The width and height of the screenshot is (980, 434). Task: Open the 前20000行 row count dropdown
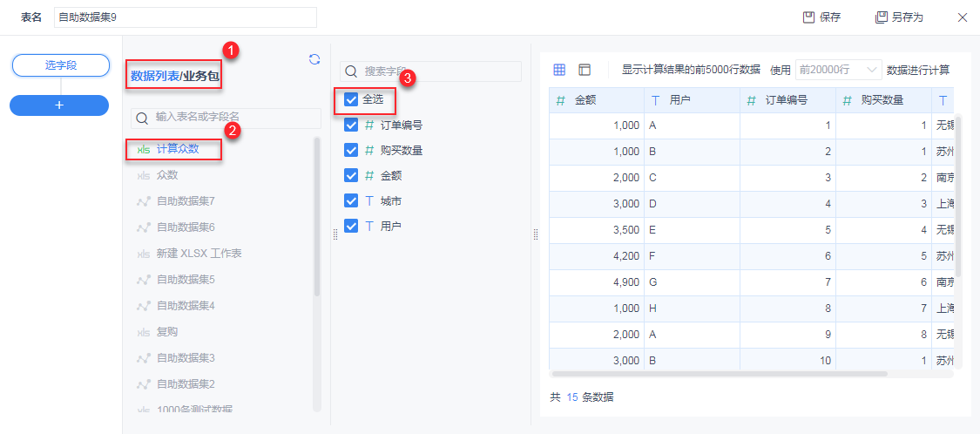837,70
